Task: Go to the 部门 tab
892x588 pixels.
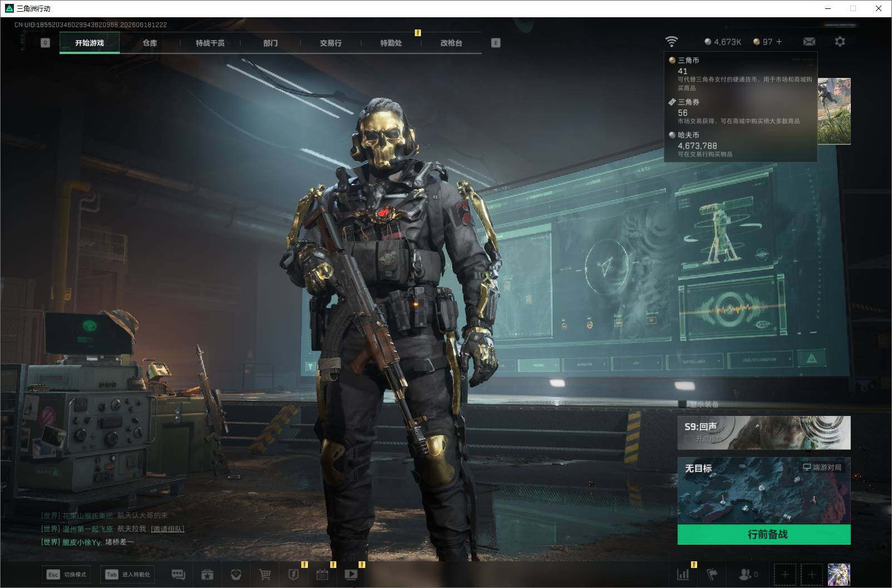Action: click(271, 43)
